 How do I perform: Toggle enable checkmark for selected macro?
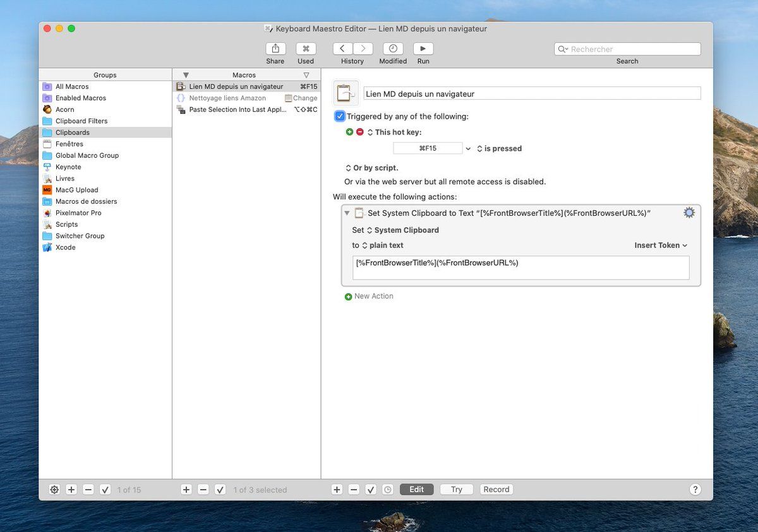[220, 489]
